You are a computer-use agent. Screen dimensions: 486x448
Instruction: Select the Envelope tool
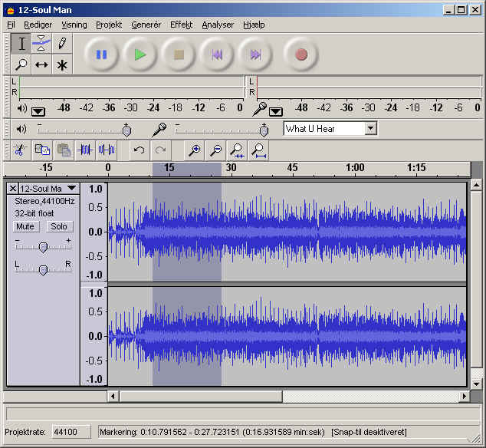pos(42,44)
